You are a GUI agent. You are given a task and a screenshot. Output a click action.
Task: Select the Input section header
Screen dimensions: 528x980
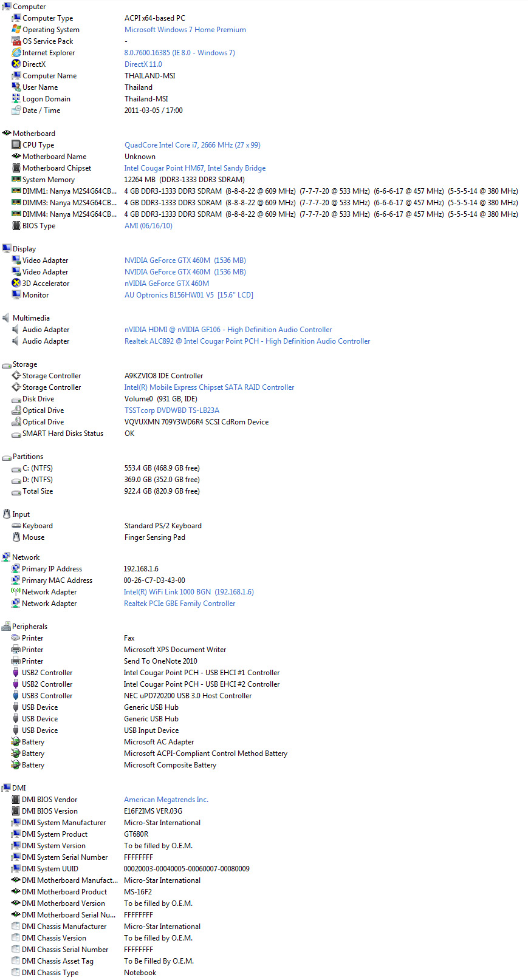(x=21, y=514)
